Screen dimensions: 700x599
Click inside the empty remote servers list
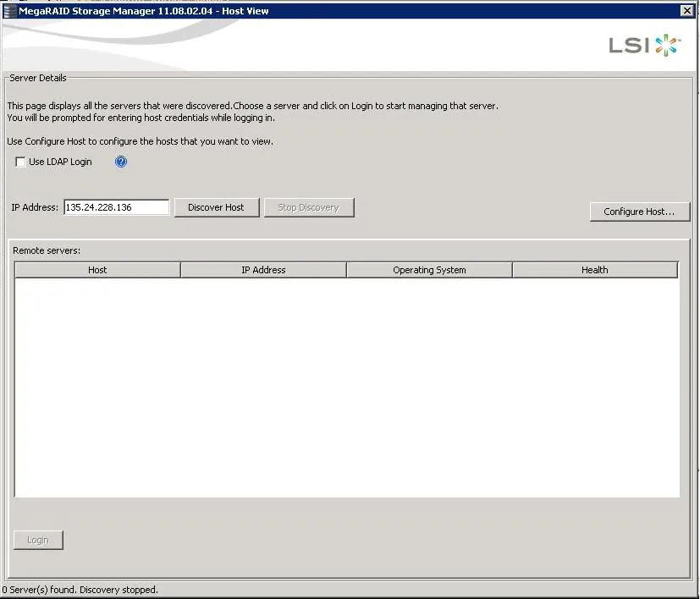pos(347,387)
